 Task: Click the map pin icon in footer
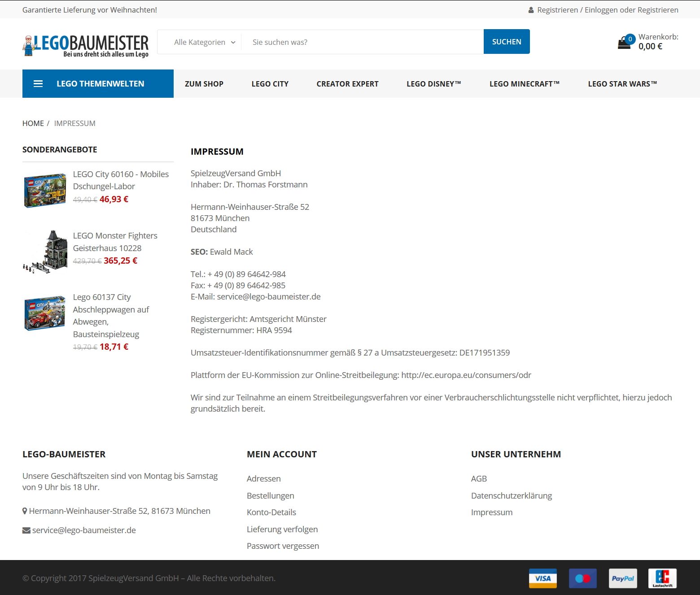pyautogui.click(x=25, y=511)
